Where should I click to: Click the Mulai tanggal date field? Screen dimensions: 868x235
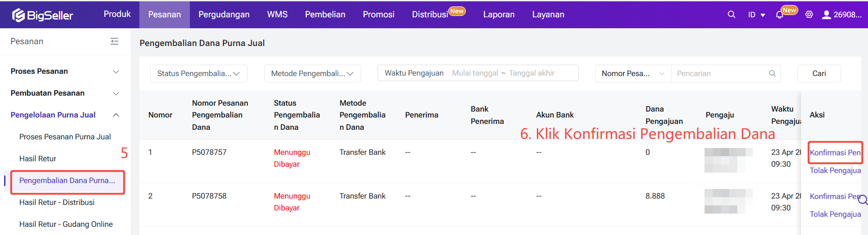pos(475,73)
